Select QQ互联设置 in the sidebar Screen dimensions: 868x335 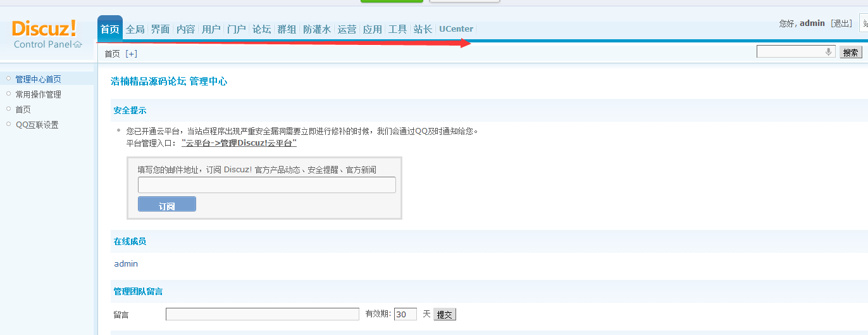point(37,125)
